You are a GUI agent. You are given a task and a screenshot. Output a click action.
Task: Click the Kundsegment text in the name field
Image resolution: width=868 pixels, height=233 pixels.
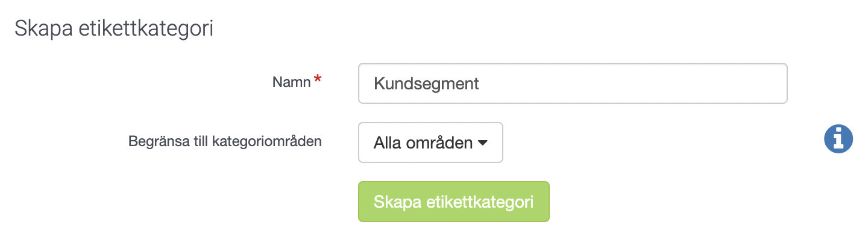click(x=426, y=83)
